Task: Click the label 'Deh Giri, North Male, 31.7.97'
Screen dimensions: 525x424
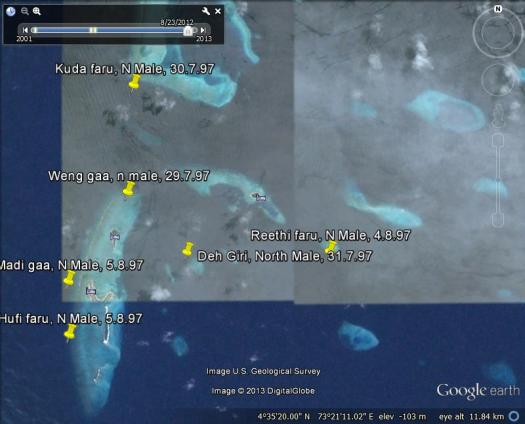Action: [x=285, y=256]
